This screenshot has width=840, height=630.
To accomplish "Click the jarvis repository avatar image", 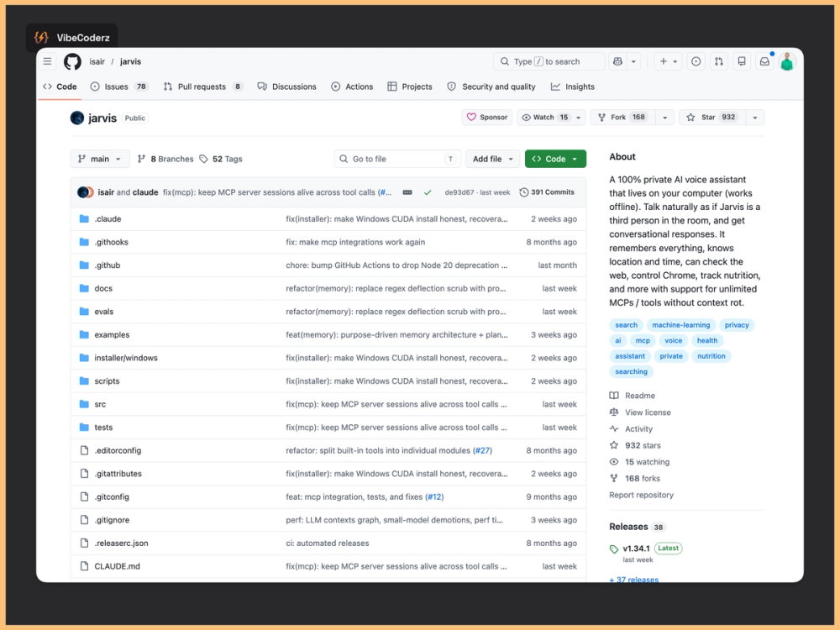I will (x=77, y=118).
